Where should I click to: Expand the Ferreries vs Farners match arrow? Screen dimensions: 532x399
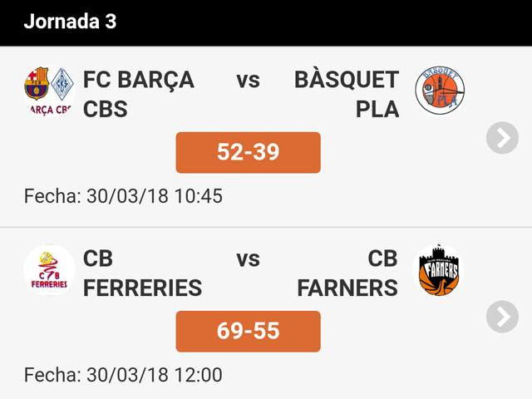pos(502,317)
